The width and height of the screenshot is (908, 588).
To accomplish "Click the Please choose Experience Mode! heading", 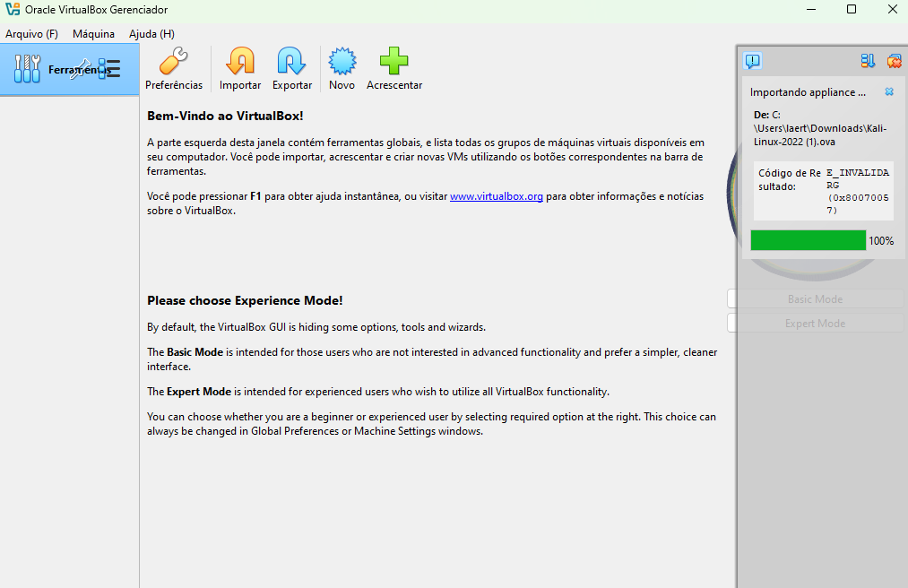I will tap(245, 300).
